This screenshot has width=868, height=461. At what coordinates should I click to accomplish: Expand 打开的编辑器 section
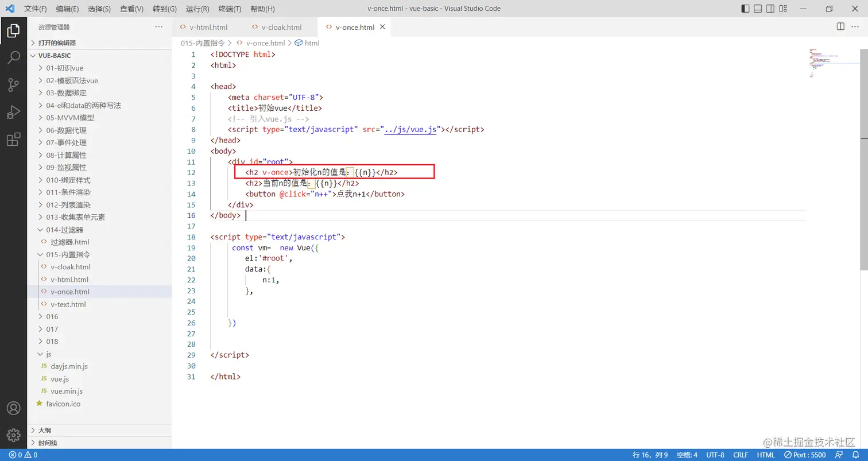[100, 42]
